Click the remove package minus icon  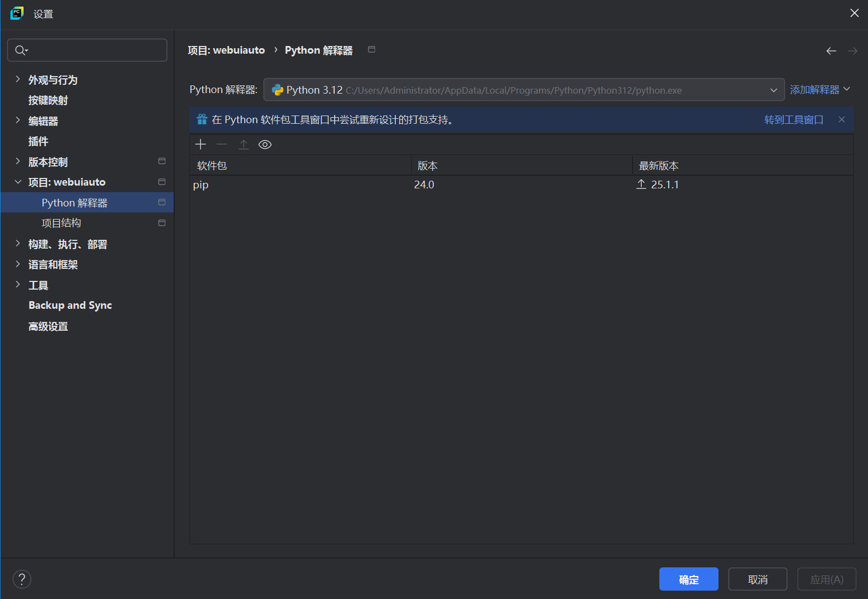tap(222, 145)
